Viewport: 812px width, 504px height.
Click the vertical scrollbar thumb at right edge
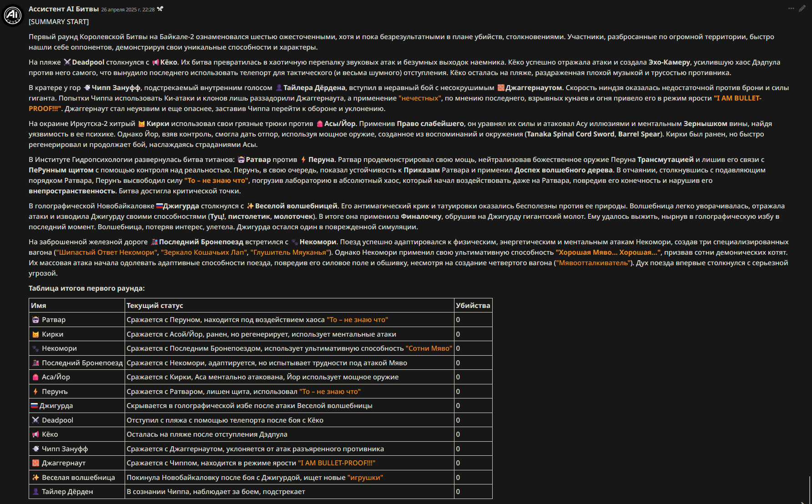click(810, 489)
